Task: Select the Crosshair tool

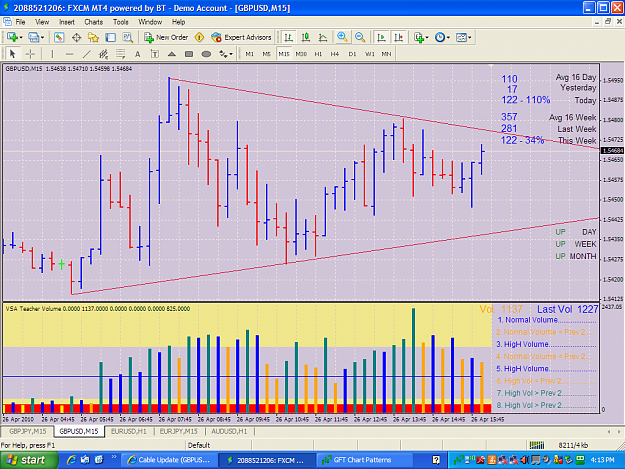Action: tap(30, 54)
